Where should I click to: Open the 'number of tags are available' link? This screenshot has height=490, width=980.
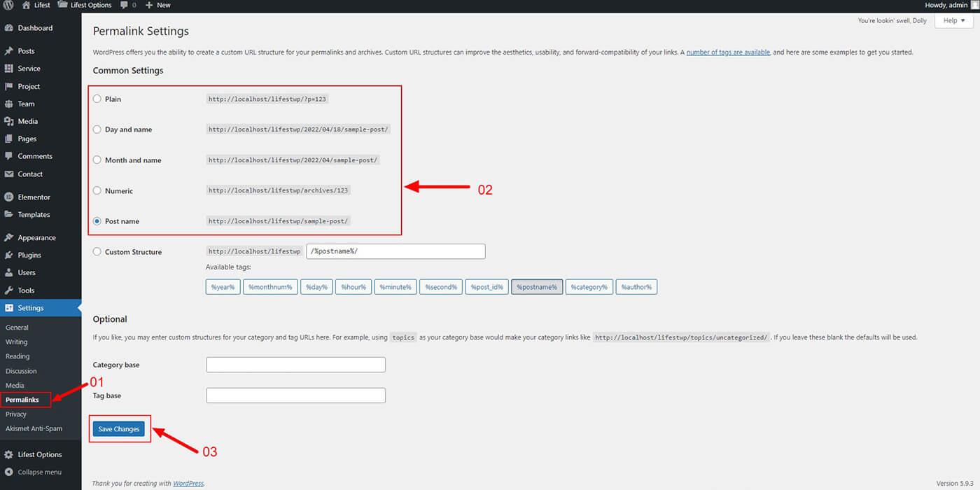728,52
